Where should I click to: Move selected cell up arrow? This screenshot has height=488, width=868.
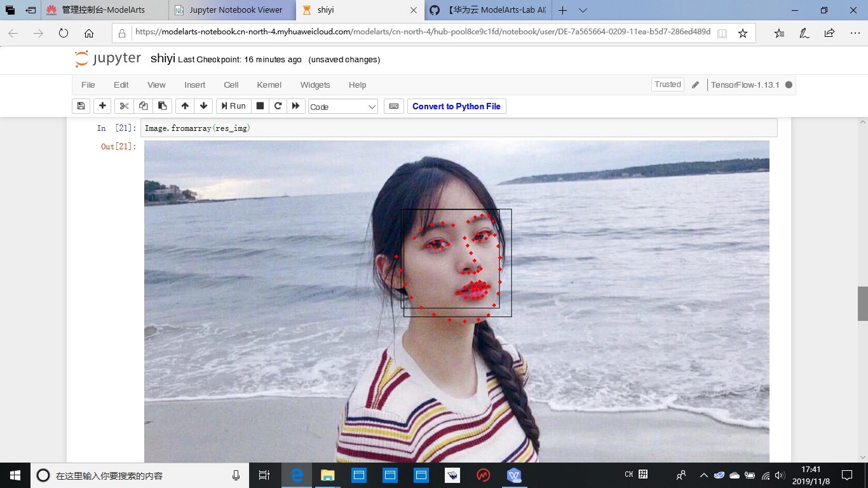point(185,106)
